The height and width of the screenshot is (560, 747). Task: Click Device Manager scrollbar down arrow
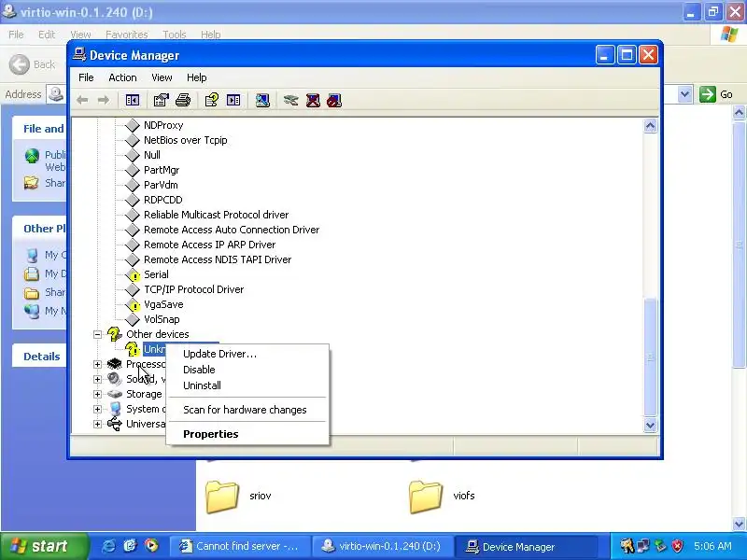point(650,425)
